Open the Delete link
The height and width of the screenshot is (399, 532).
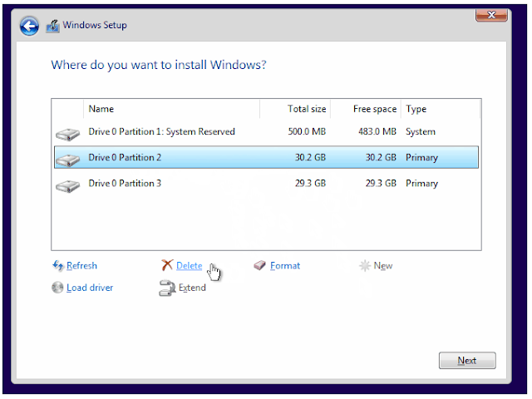[190, 266]
